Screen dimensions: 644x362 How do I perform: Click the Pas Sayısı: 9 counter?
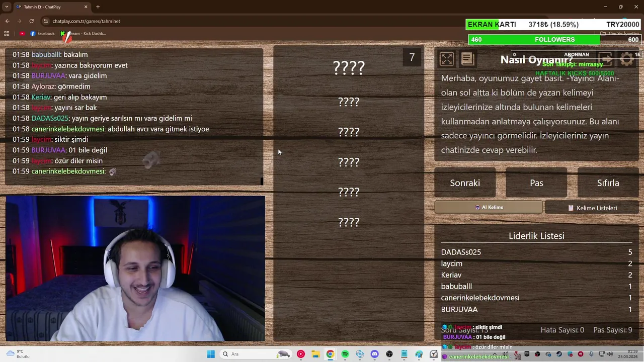tap(613, 330)
